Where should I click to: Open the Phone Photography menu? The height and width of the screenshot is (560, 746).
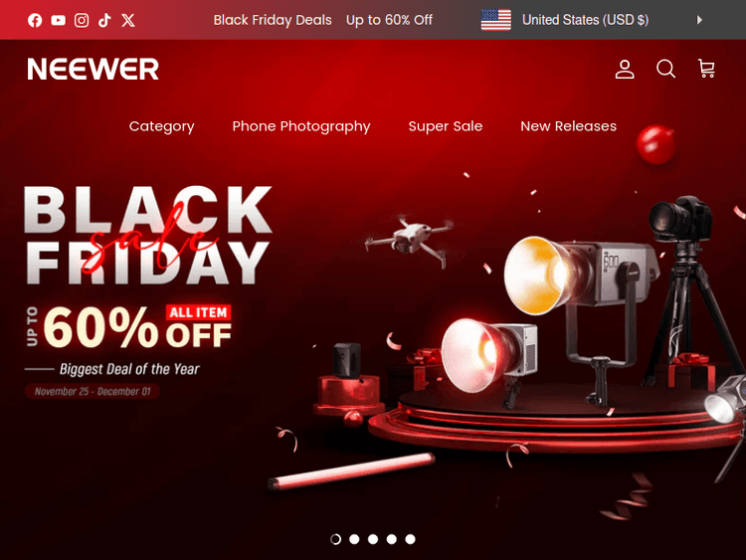pyautogui.click(x=301, y=126)
